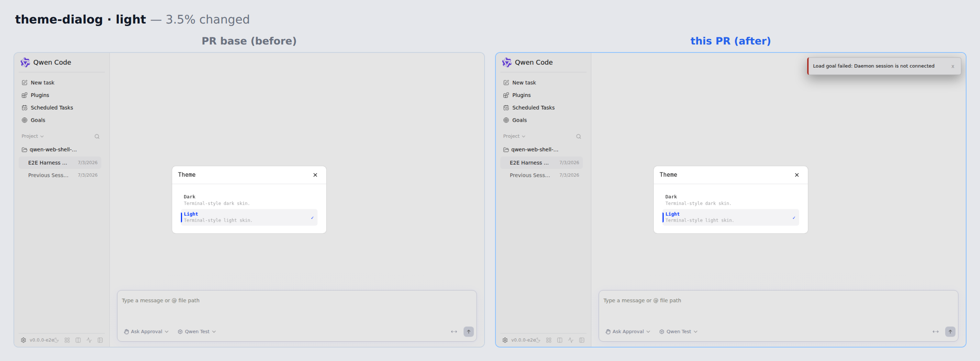Click the activity pulse icon in the before screenshot
This screenshot has width=980, height=361.
coord(89,340)
